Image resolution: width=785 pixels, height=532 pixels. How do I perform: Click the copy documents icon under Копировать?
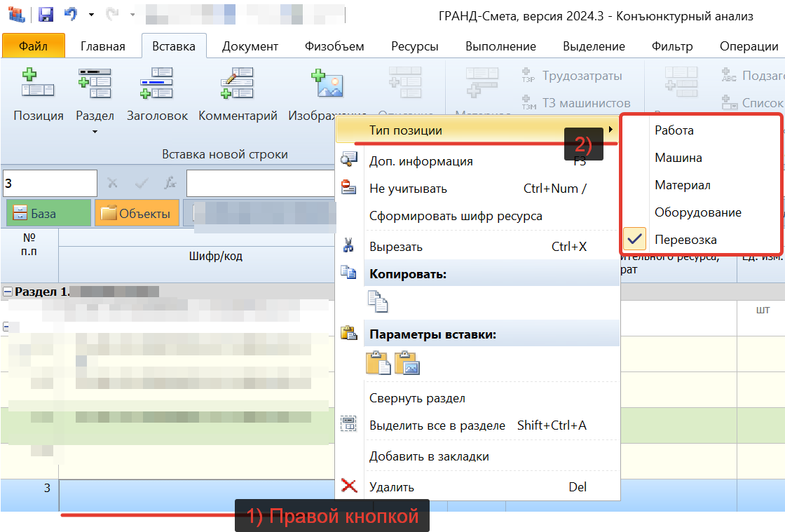378,301
